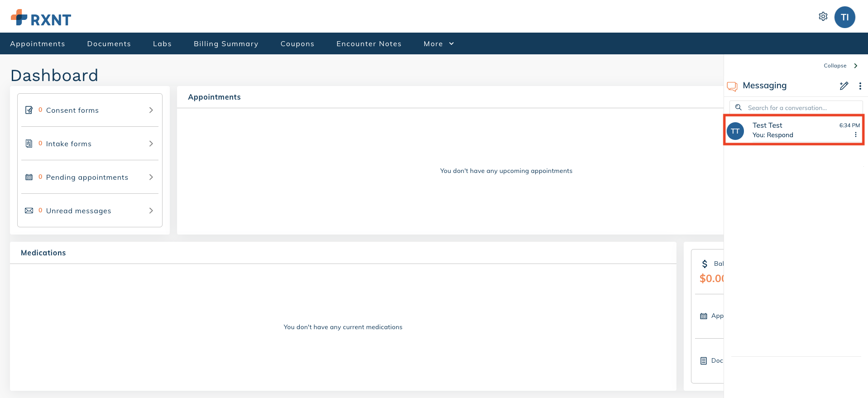Open Intake forms via its chevron
868x398 pixels.
[x=151, y=144]
